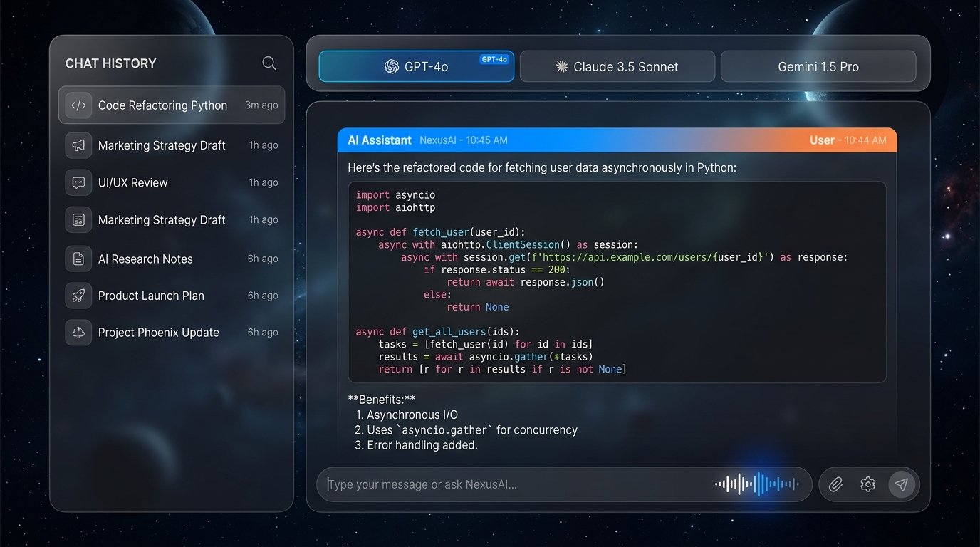Open Code Refactoring Python chat
This screenshot has width=980, height=547.
coord(172,105)
